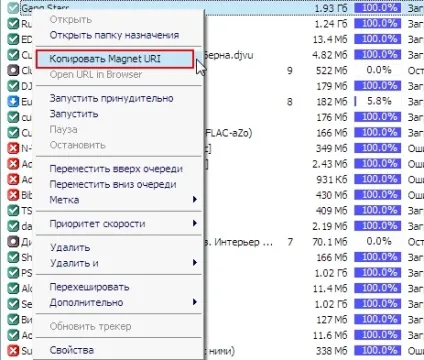Click the 127 Мб size cell
Viewport: 424px width, 360px height.
[332, 319]
